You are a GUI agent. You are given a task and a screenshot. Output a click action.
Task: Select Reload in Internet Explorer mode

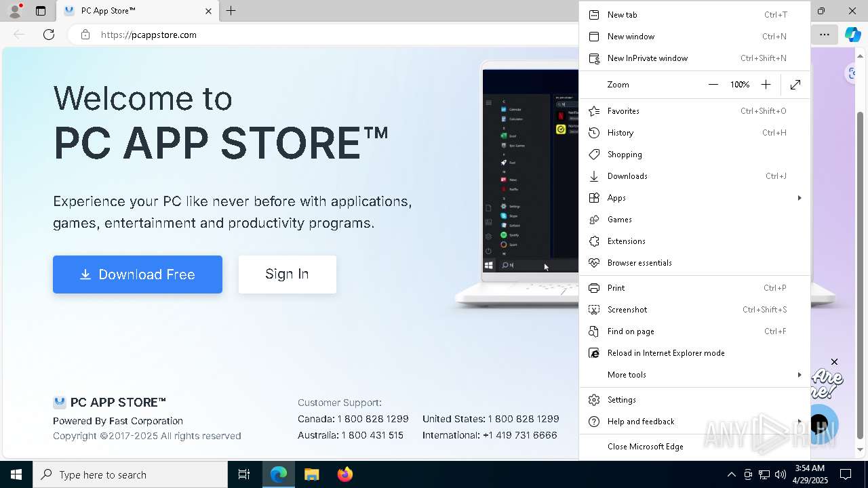click(694, 353)
